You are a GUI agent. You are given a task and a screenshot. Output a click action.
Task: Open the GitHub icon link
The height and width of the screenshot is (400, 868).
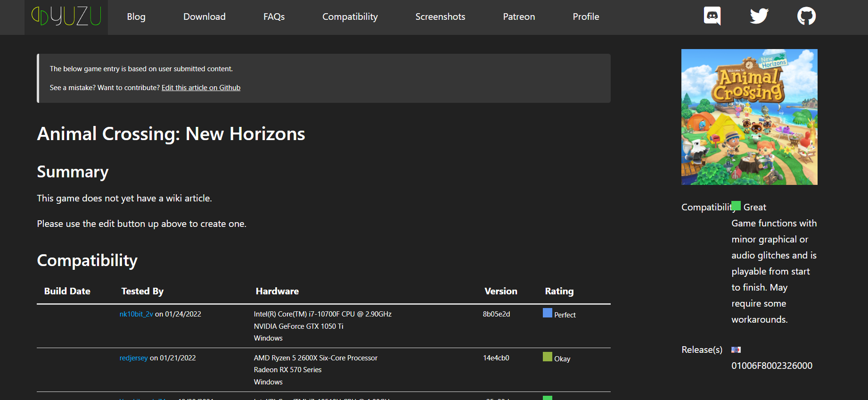(x=806, y=16)
